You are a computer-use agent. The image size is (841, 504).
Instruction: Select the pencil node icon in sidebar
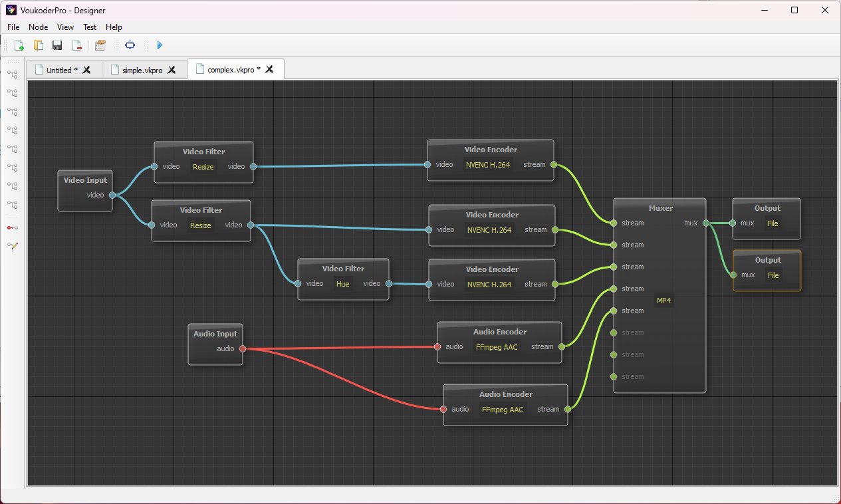click(12, 246)
